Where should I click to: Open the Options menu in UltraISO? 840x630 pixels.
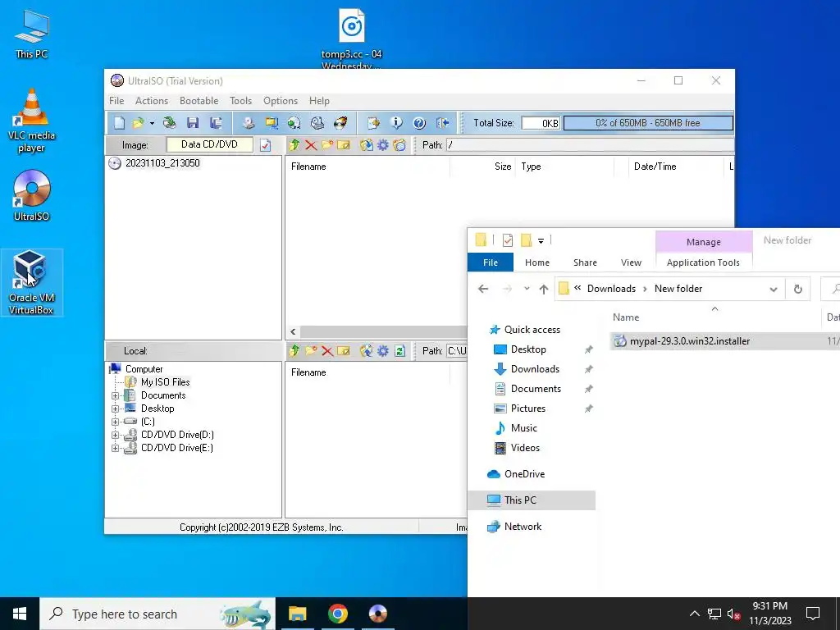[x=281, y=101]
